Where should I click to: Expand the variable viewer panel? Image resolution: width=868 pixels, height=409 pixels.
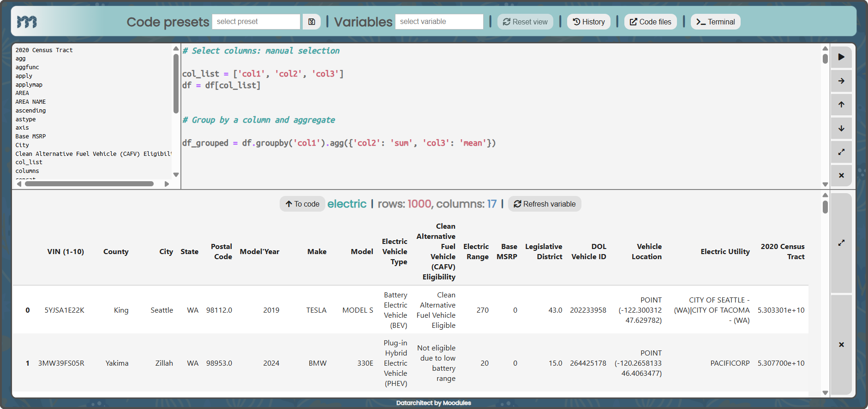pyautogui.click(x=841, y=243)
